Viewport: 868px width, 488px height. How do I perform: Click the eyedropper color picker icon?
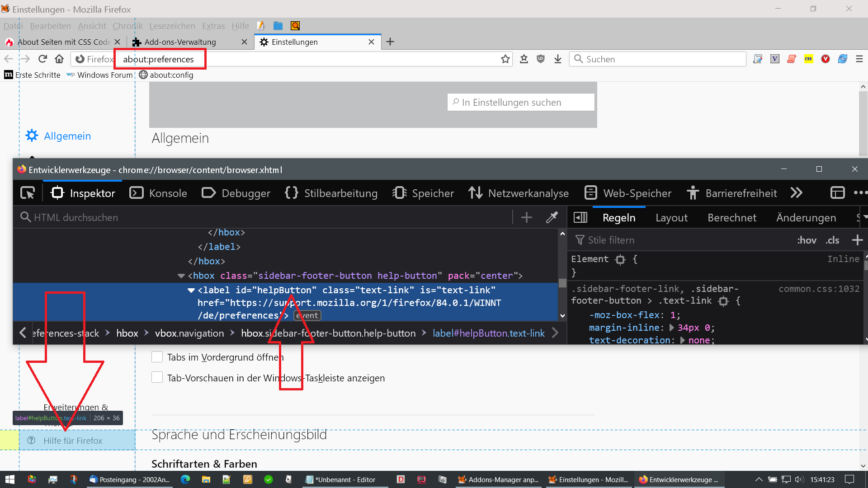pyautogui.click(x=552, y=218)
